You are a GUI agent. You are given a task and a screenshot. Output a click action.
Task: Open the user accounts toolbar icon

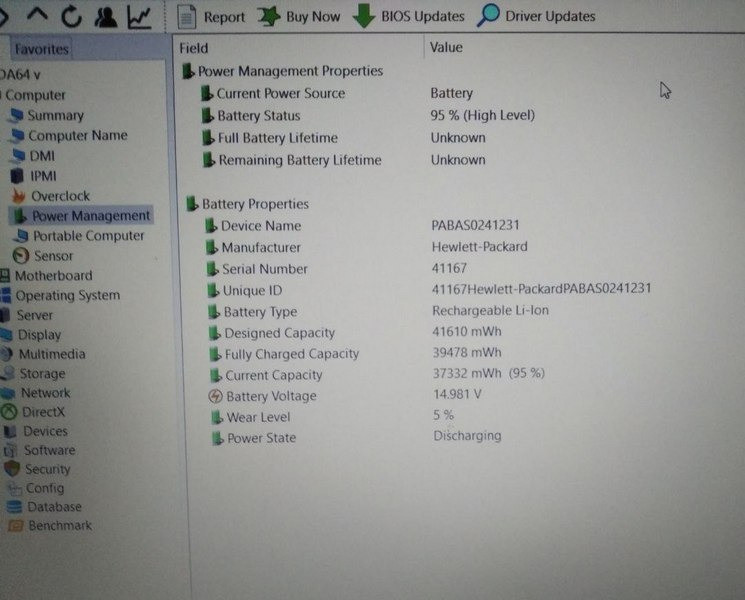(105, 16)
